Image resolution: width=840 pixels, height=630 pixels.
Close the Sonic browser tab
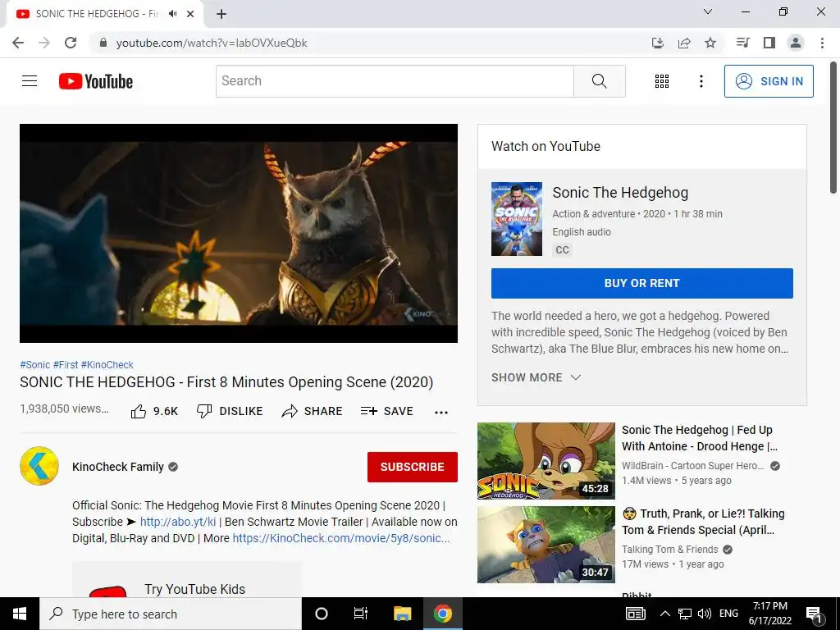pos(190,14)
